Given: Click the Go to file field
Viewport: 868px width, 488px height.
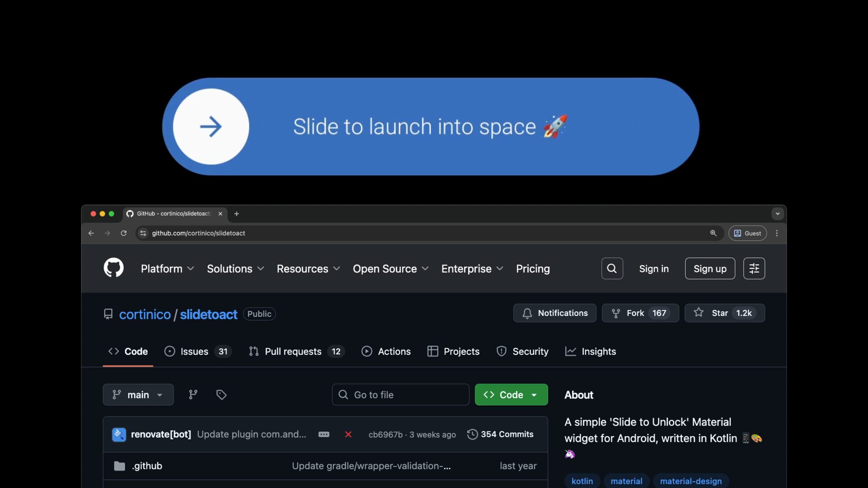Looking at the screenshot, I should [x=400, y=394].
